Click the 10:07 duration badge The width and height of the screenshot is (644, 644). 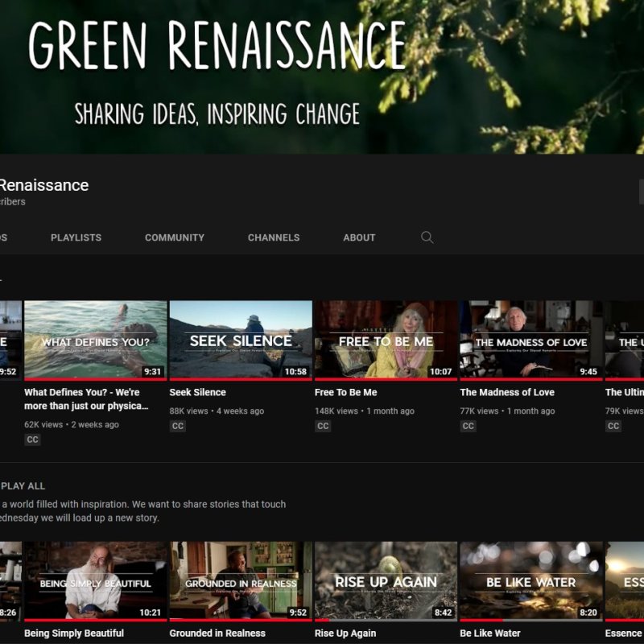pyautogui.click(x=440, y=372)
